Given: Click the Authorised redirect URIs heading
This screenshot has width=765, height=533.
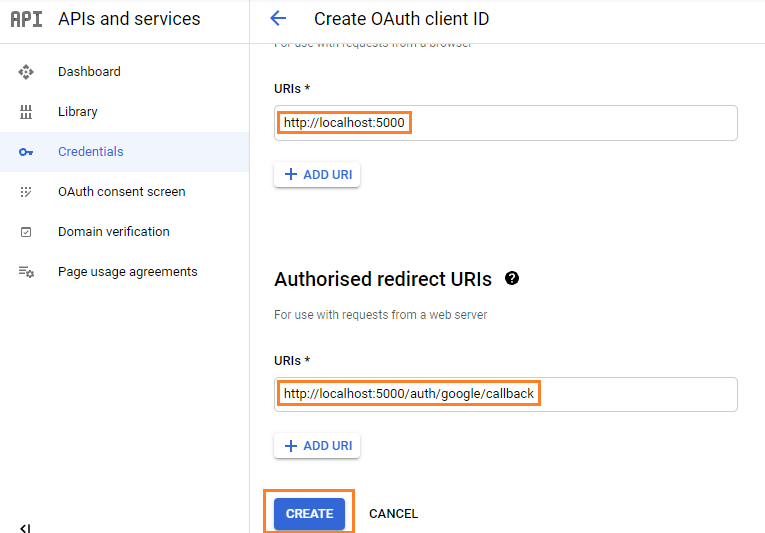Looking at the screenshot, I should [x=383, y=279].
